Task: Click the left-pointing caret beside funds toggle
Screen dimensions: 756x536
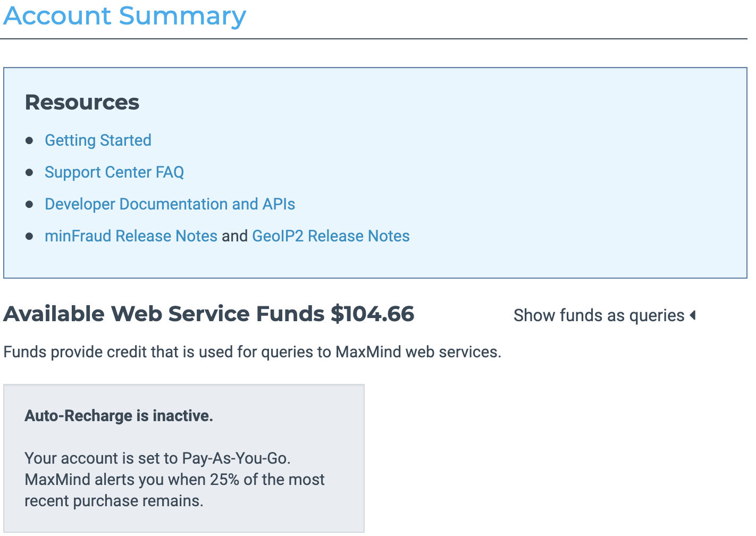Action: pos(693,315)
